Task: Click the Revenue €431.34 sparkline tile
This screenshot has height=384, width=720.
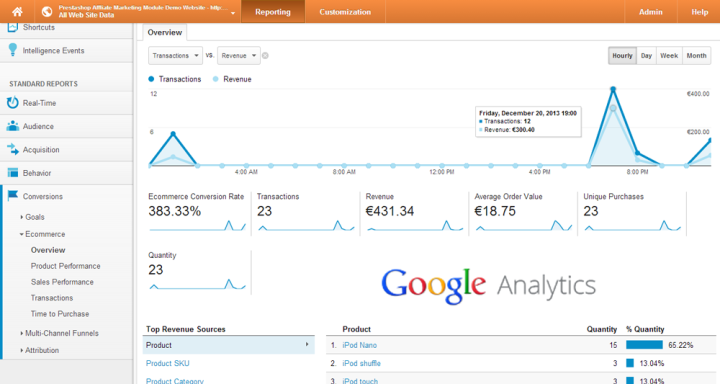Action: coord(415,225)
